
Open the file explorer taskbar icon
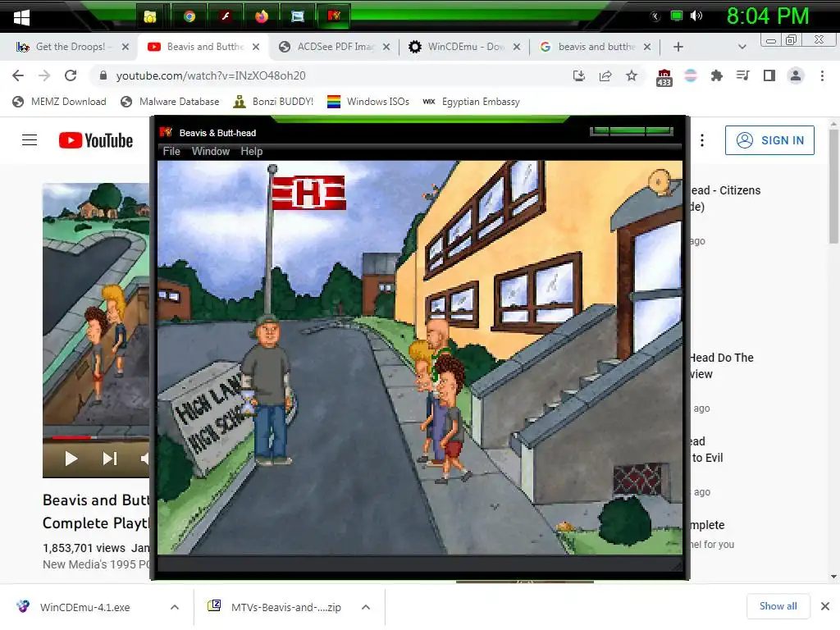point(151,16)
